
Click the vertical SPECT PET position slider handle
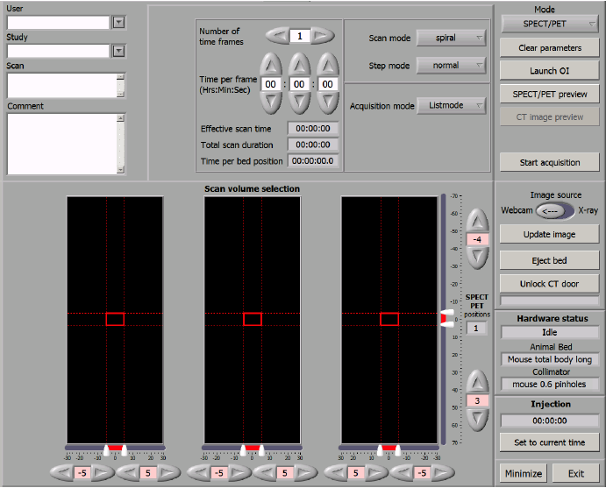446,318
